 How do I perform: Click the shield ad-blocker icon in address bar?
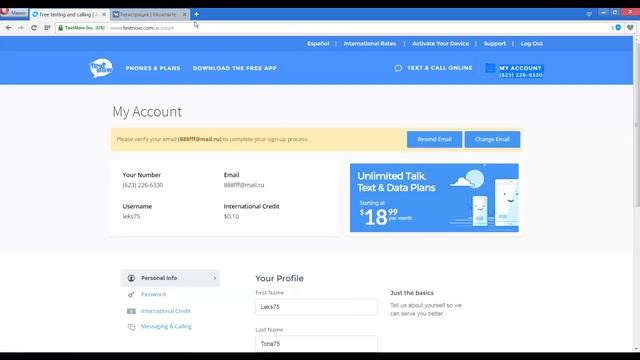pyautogui.click(x=618, y=28)
